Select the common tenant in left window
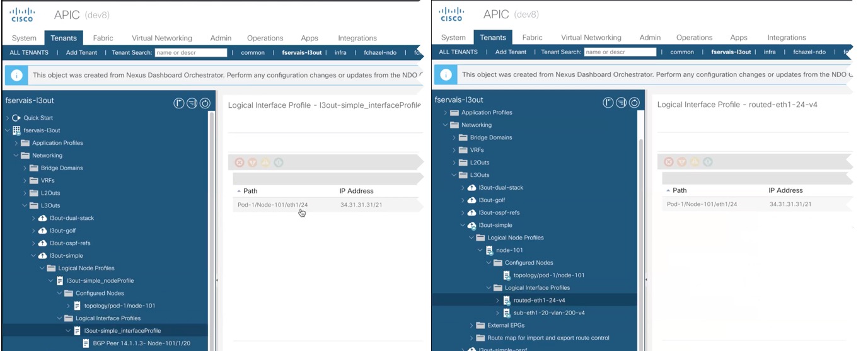The image size is (868, 351). [253, 53]
